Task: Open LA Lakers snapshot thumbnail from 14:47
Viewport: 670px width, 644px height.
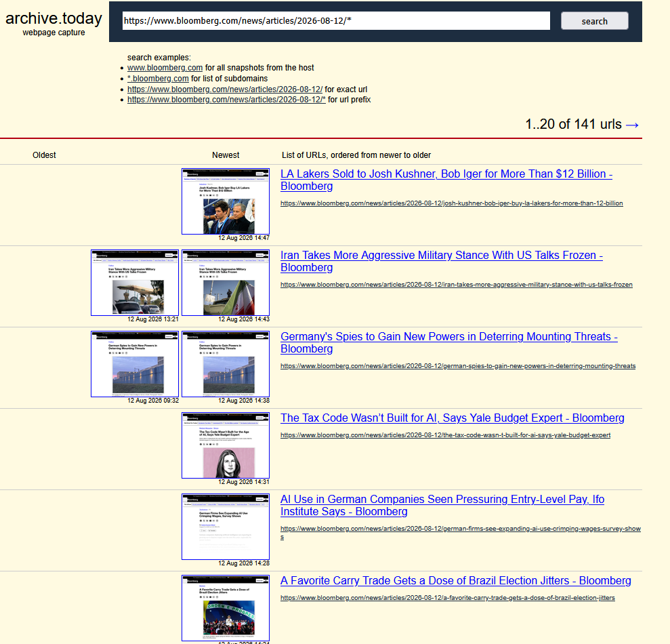Action: 226,201
